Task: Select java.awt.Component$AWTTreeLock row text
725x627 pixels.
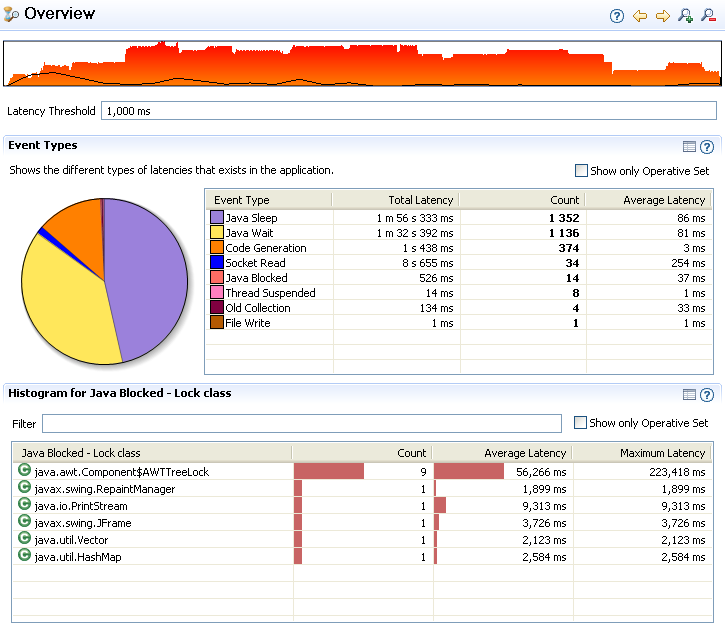Action: click(122, 472)
